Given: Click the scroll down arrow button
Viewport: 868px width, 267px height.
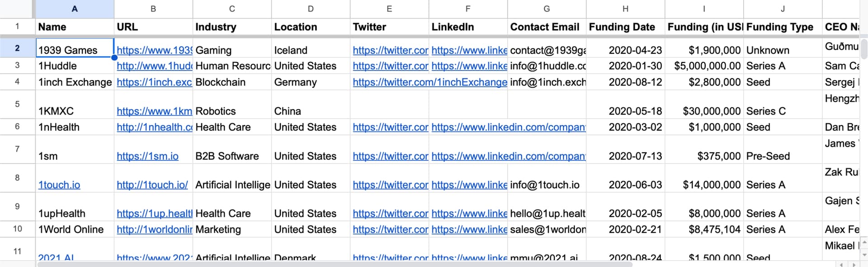Looking at the screenshot, I should click(x=863, y=255).
